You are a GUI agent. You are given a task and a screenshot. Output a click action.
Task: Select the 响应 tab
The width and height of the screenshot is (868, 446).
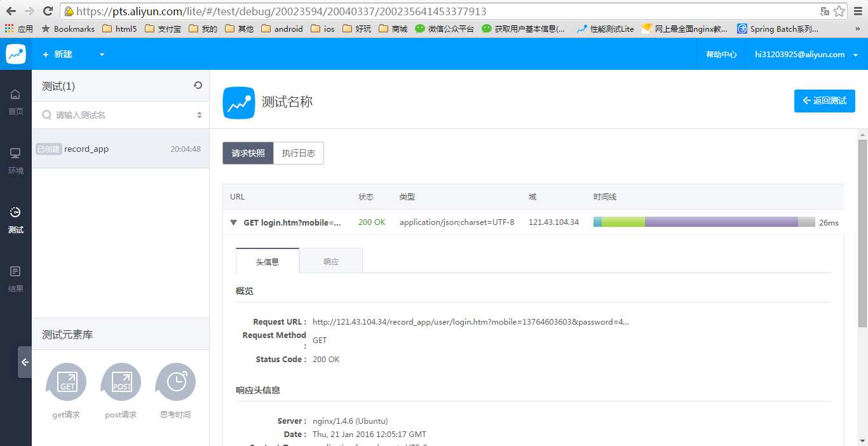tap(331, 261)
